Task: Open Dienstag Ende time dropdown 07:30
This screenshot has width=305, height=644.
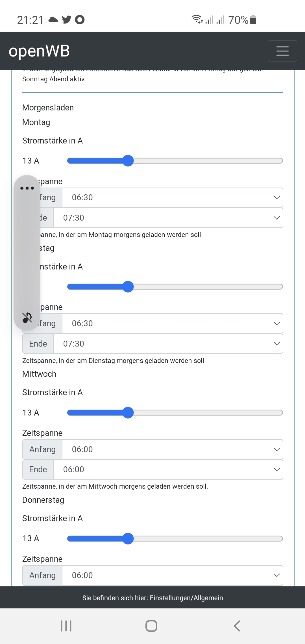Action: click(168, 344)
